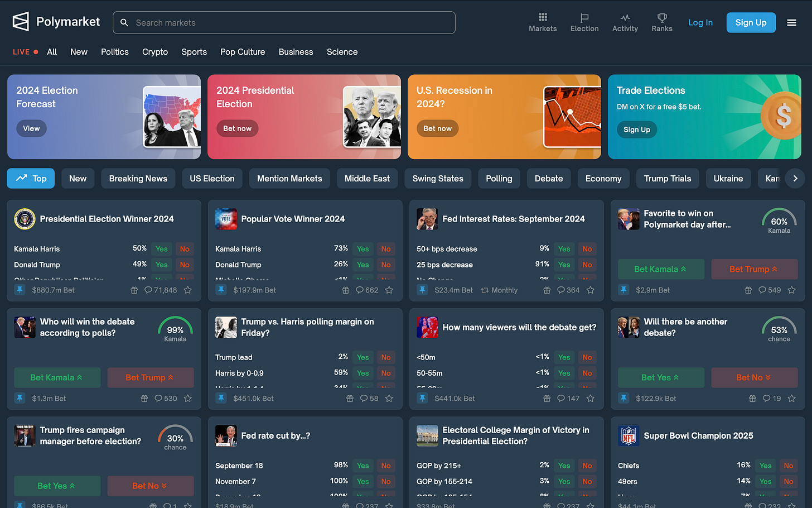Click pin icon on Presidential Election Winner card
The image size is (812, 508).
[x=20, y=290]
